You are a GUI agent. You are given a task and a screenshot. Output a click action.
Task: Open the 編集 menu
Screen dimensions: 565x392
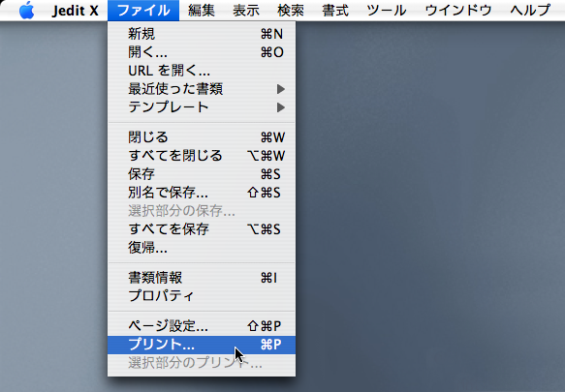[x=202, y=11]
